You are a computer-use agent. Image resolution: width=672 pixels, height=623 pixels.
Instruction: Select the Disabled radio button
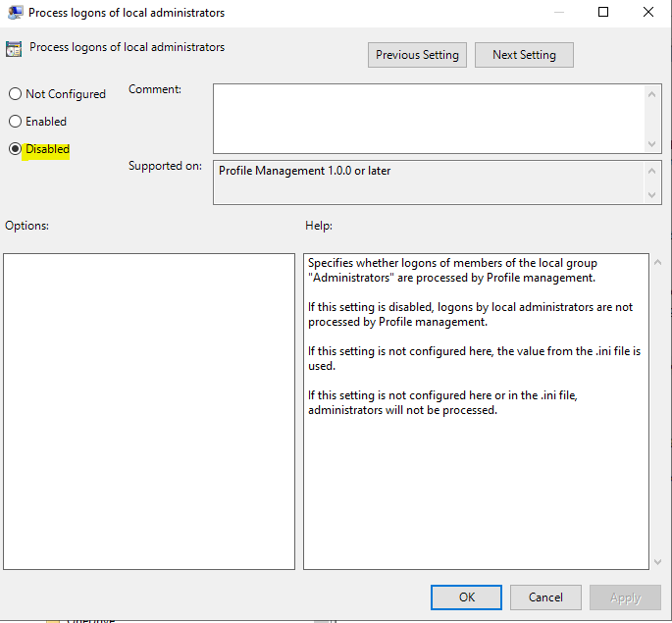(x=15, y=149)
